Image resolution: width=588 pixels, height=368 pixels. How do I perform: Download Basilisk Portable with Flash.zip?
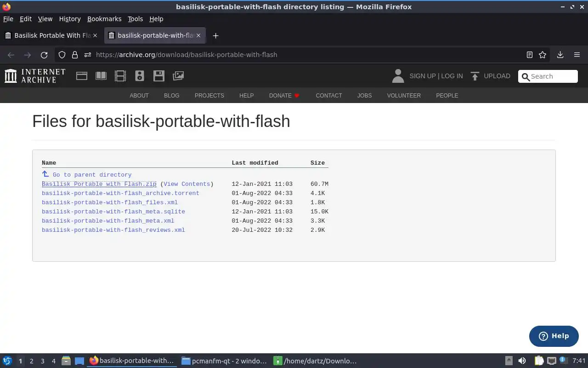pyautogui.click(x=99, y=184)
